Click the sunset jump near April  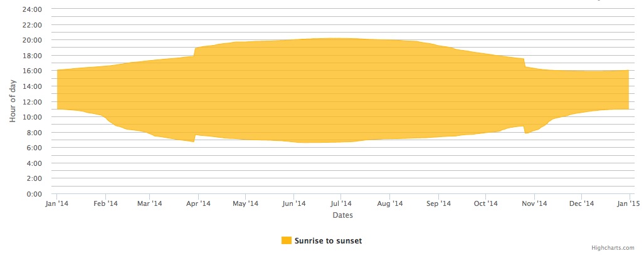[x=194, y=52]
